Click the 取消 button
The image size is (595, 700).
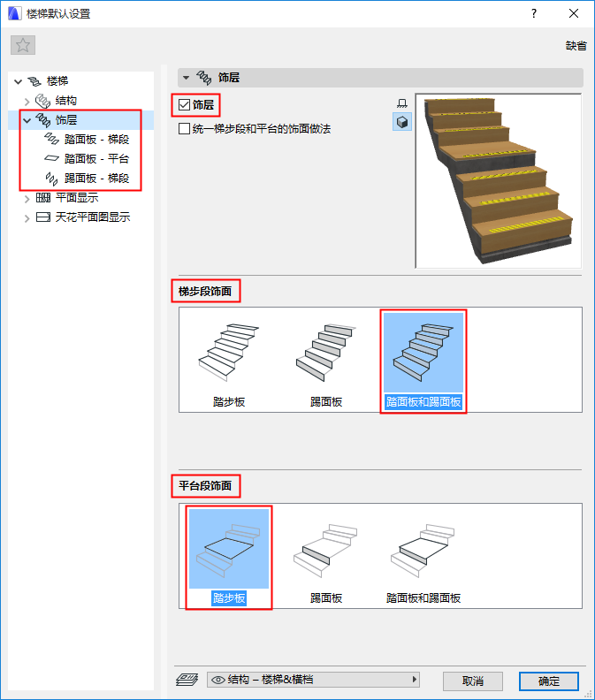pos(473,681)
